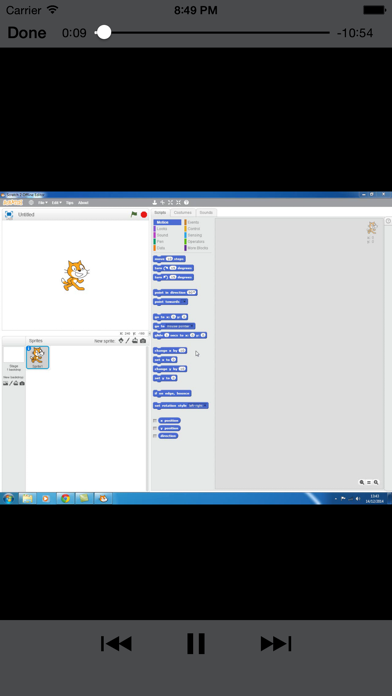
Task: Click the green flag start icon
Action: click(134, 214)
